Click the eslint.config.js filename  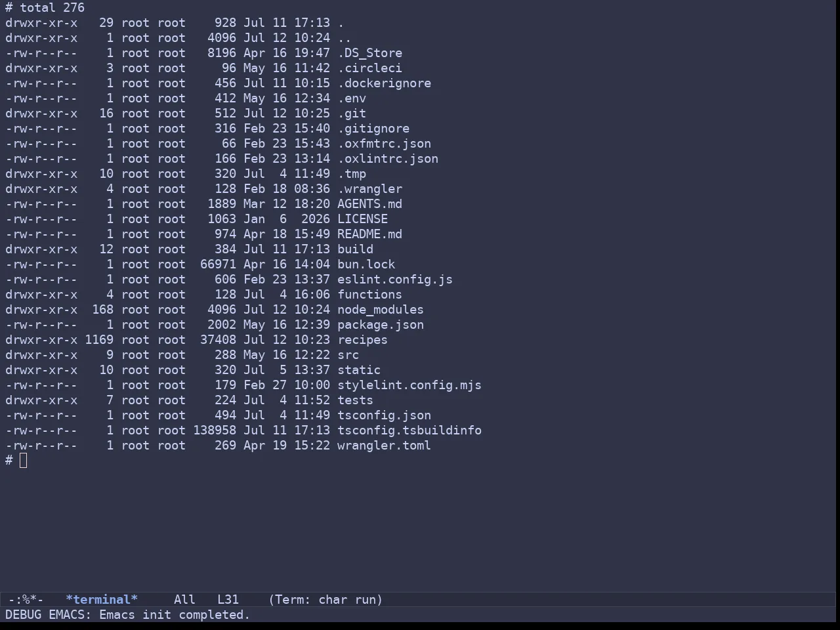[395, 279]
